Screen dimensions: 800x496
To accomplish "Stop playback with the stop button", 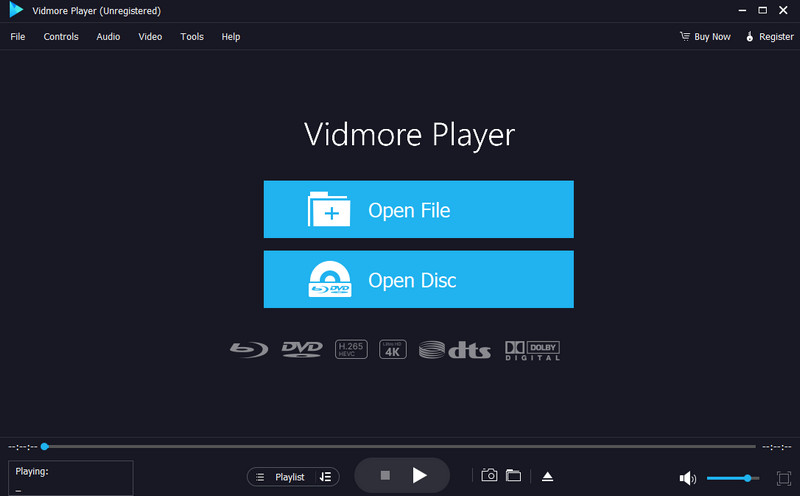I will pos(385,476).
